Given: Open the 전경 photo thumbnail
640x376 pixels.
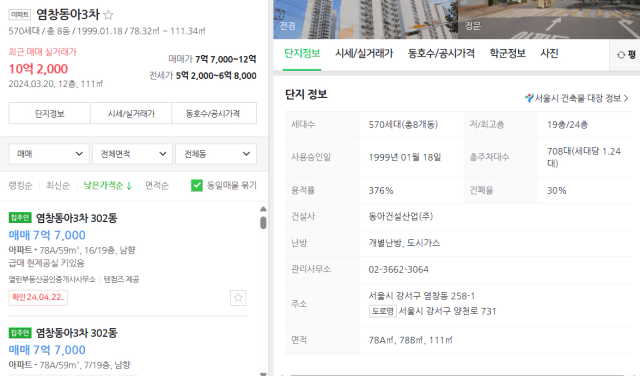Looking at the screenshot, I should click(365, 19).
